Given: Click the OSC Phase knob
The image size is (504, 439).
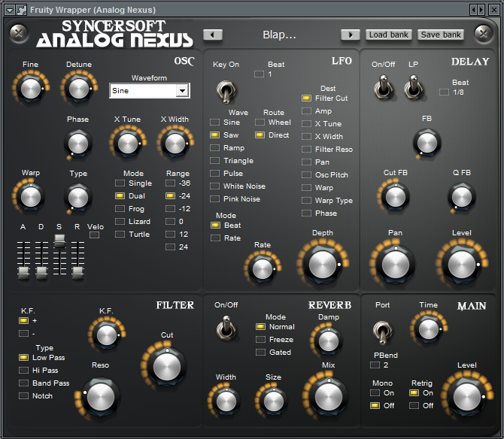Looking at the screenshot, I should (x=78, y=144).
